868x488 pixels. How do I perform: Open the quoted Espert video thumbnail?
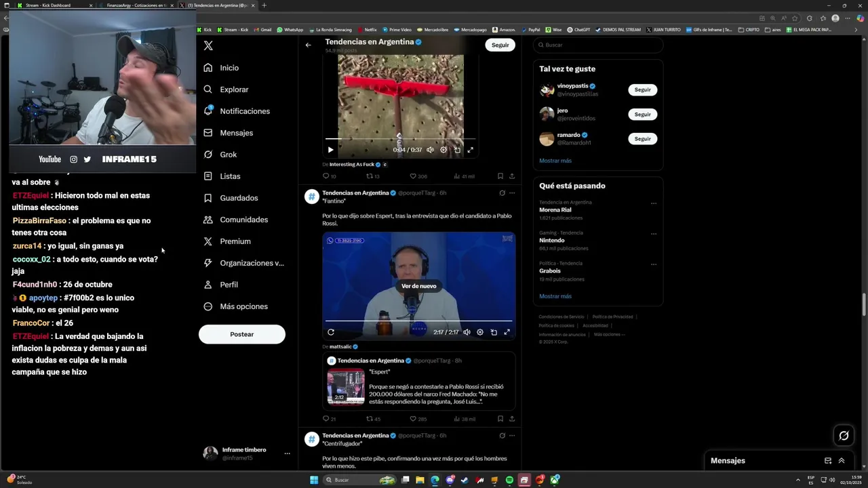346,387
